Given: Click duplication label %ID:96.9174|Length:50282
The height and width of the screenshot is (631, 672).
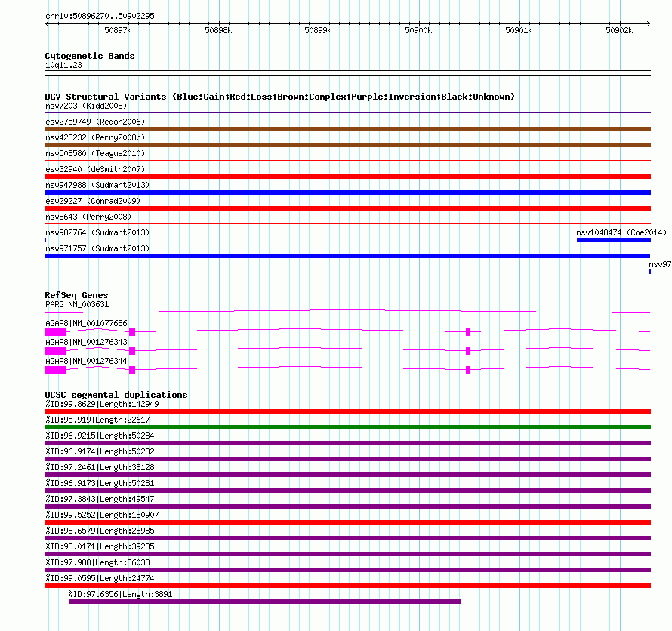Looking at the screenshot, I should [x=100, y=451].
